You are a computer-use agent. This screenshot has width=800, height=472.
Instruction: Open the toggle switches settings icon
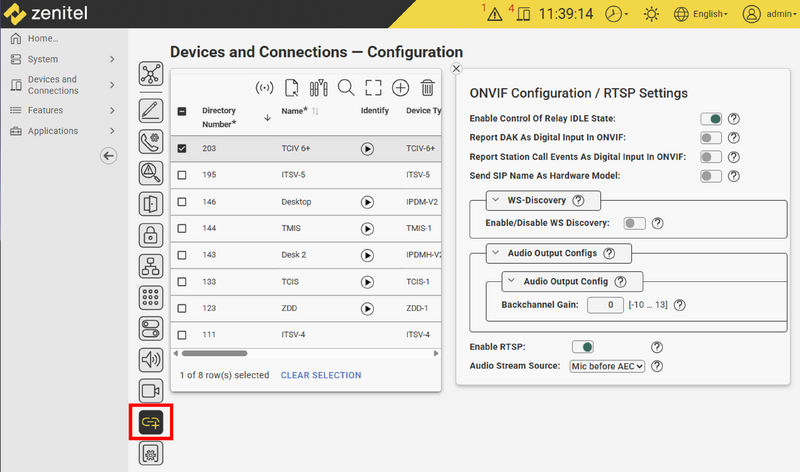(x=151, y=329)
